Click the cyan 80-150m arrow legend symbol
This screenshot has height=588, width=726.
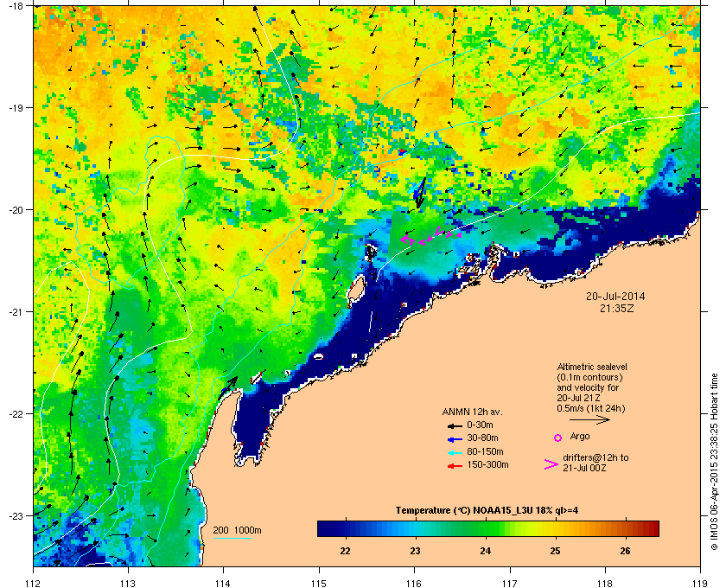tap(455, 452)
